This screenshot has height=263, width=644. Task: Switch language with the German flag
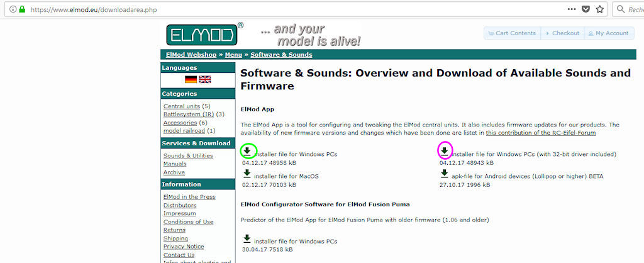(x=191, y=79)
